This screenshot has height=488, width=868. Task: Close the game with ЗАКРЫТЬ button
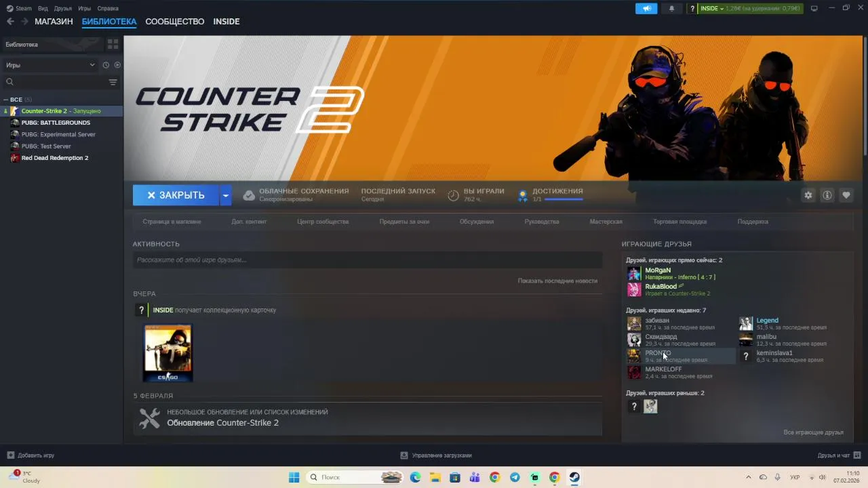click(x=176, y=195)
